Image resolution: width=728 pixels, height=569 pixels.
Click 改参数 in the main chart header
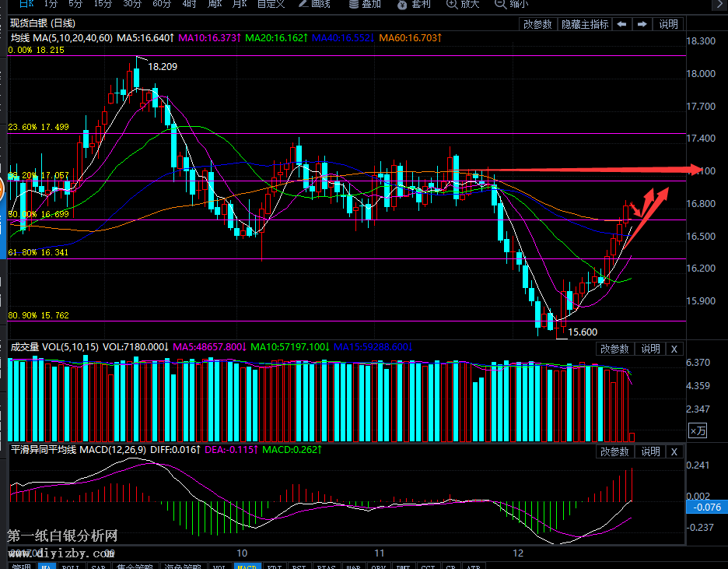click(x=538, y=24)
